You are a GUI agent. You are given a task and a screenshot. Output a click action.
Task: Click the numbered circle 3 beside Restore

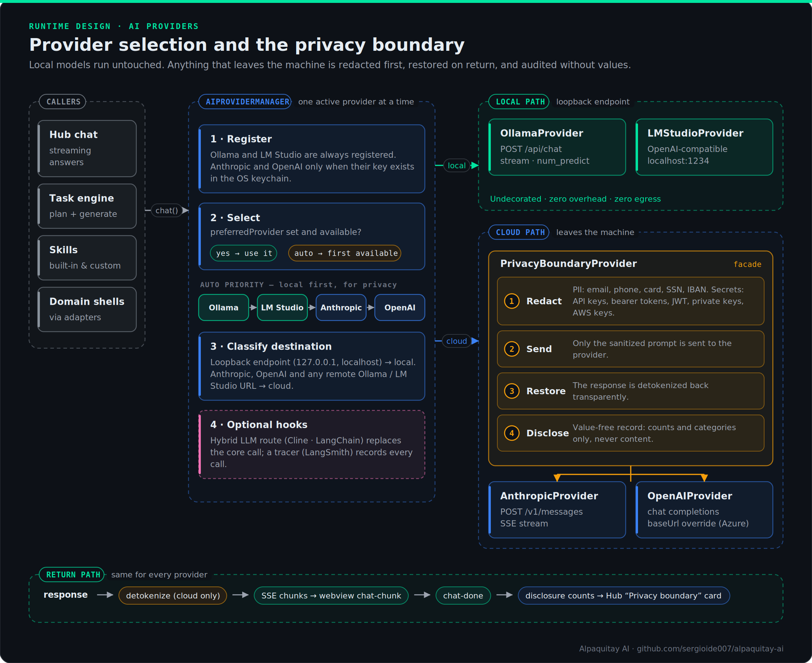click(x=511, y=391)
